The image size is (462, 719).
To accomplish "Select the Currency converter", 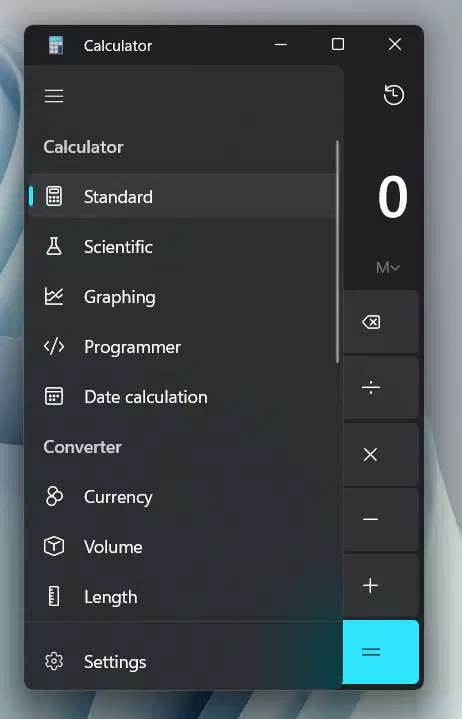I will tap(183, 497).
